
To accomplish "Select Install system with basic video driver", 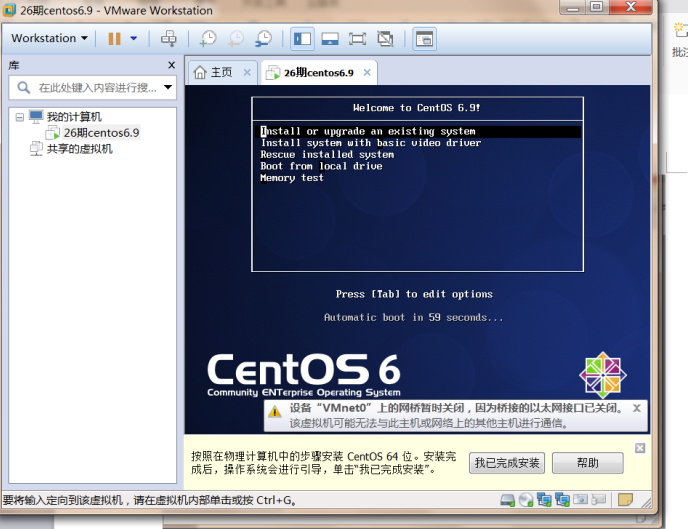I will click(x=371, y=143).
